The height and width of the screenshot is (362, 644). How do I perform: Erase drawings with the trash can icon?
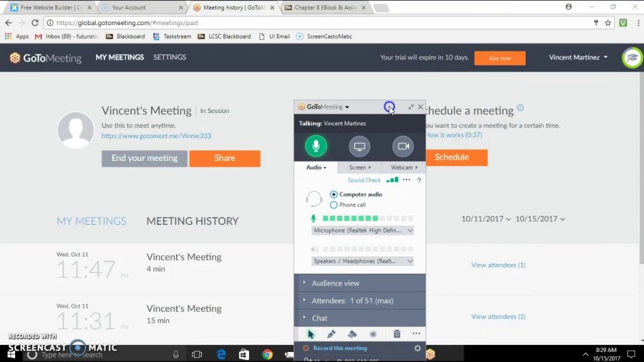(x=397, y=334)
